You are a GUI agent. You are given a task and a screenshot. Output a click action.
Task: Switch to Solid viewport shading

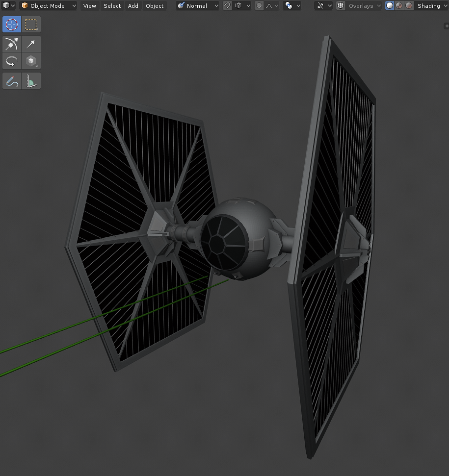[390, 5]
